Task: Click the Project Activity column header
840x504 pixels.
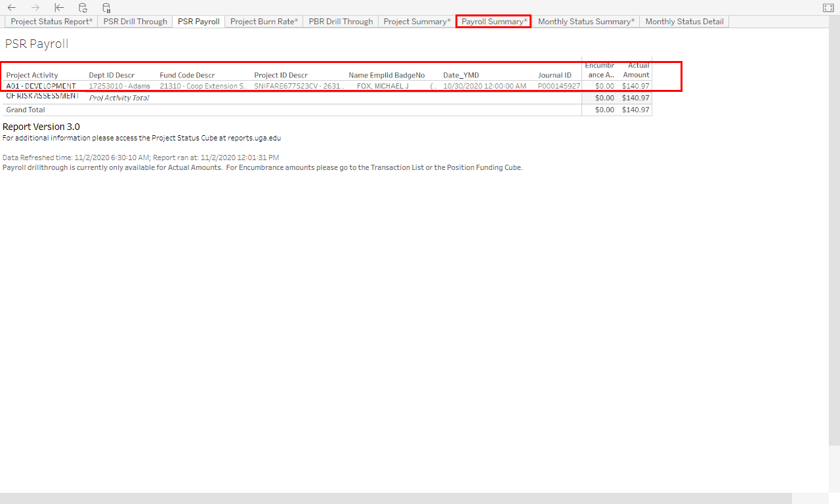Action: pyautogui.click(x=32, y=75)
